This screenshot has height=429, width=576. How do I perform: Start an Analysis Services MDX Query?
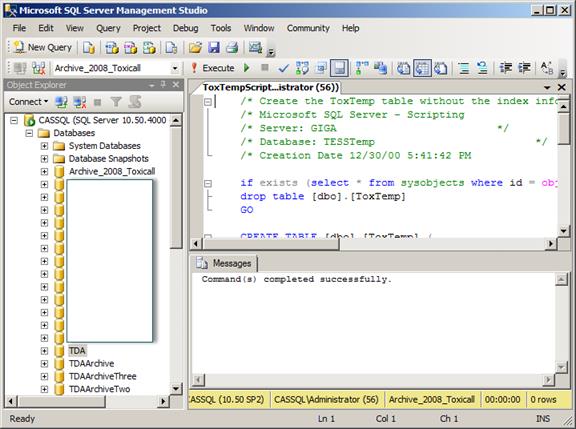(112, 48)
